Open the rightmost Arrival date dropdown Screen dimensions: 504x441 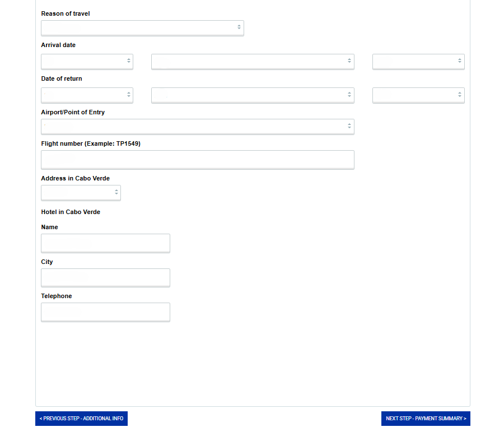coord(418,62)
